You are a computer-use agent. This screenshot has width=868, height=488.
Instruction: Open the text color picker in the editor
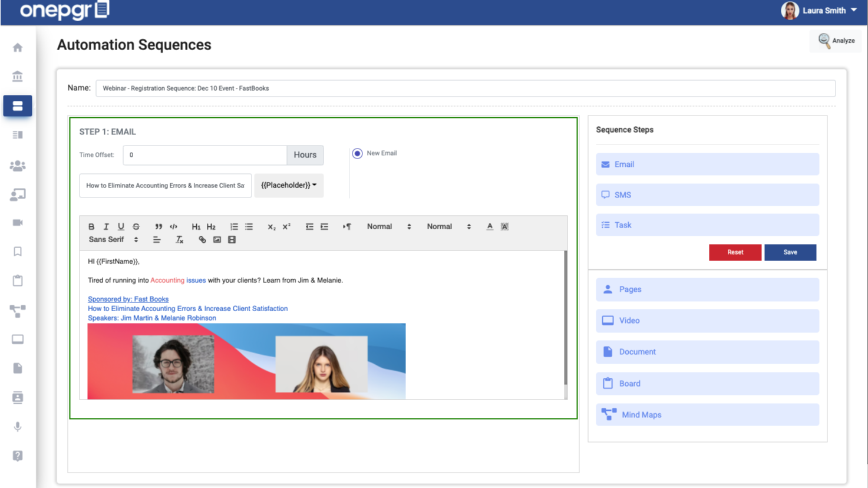(x=489, y=226)
